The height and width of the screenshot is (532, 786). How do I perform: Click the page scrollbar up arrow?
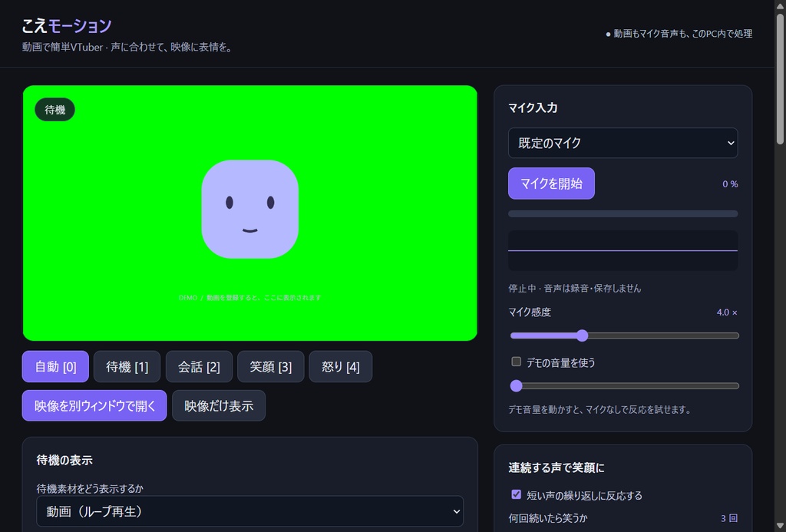click(x=780, y=5)
